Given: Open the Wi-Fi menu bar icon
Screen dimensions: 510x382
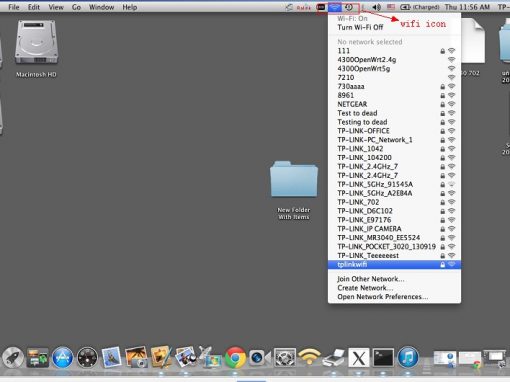Looking at the screenshot, I should pos(334,7).
